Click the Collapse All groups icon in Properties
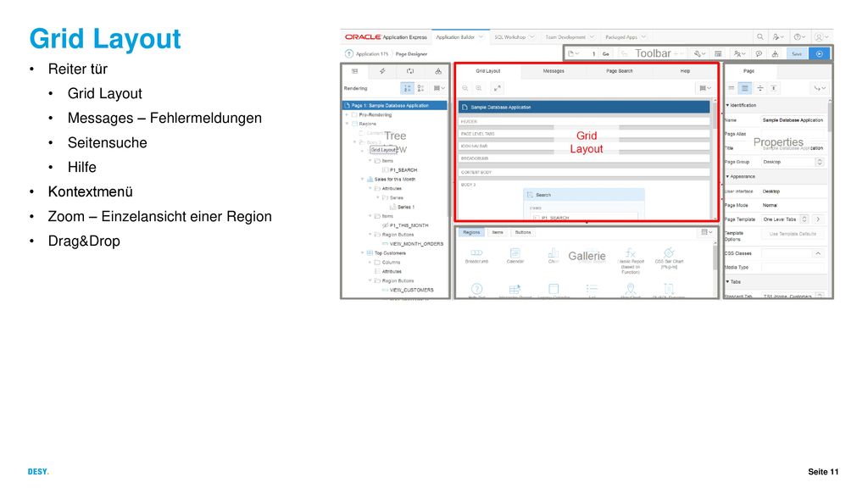The image size is (868, 488). tap(760, 88)
